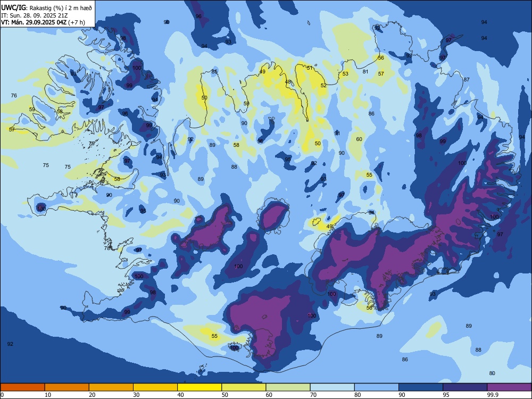The image size is (532, 399).
Task: Select the bright yellow 40–50 legend swatch
Action: [x=199, y=387]
